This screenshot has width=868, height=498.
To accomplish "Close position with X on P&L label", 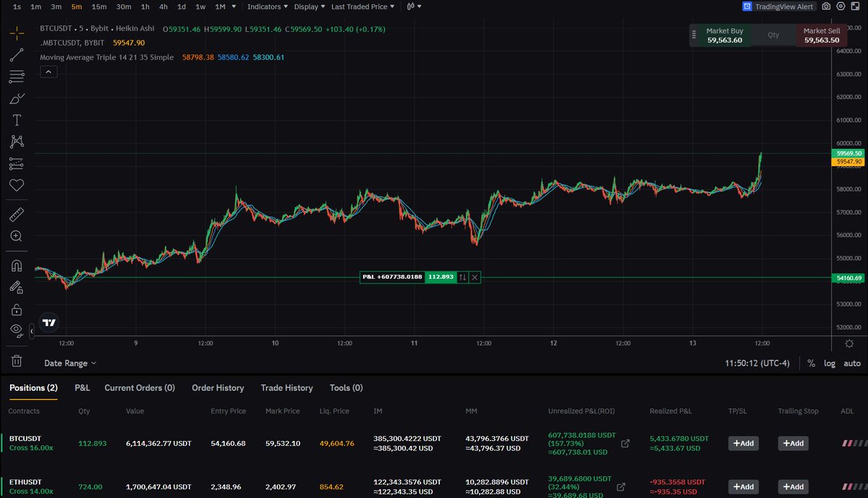I will pos(475,277).
